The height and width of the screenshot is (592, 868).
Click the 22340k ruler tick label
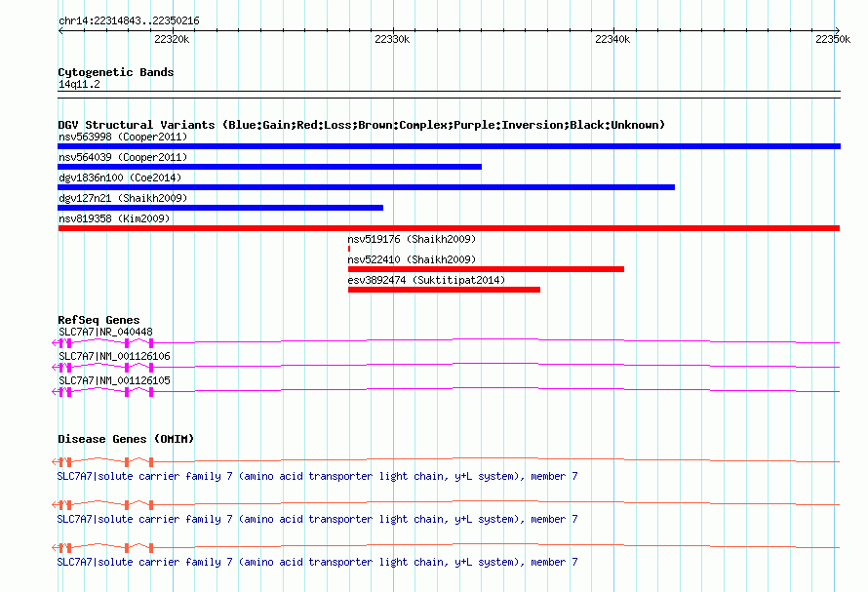pos(612,39)
